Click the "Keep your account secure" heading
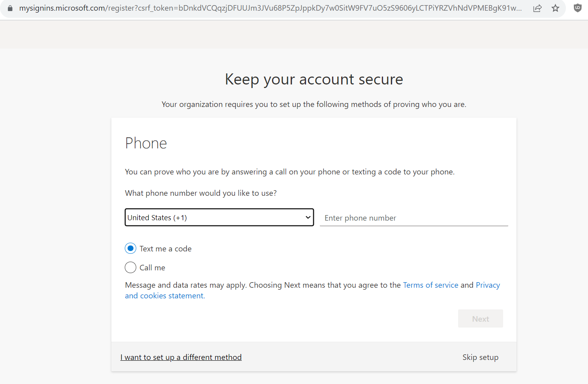Screen dimensions: 588x384 314,79
